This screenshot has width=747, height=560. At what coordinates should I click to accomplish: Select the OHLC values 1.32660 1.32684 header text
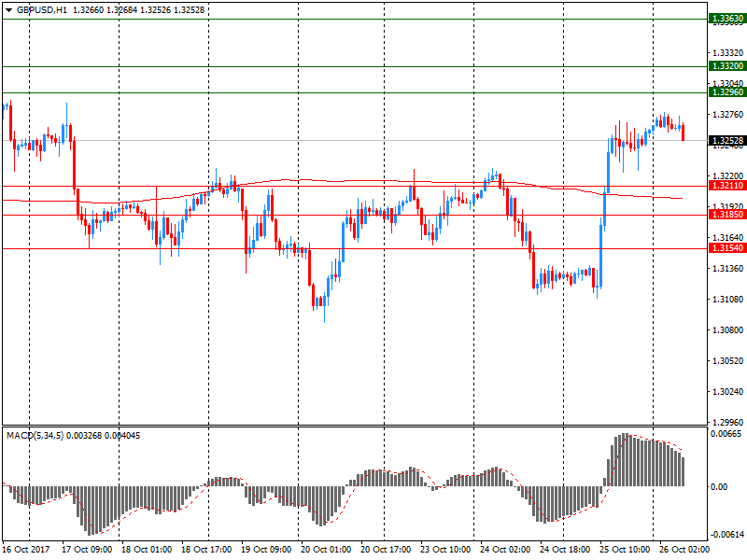tap(104, 10)
